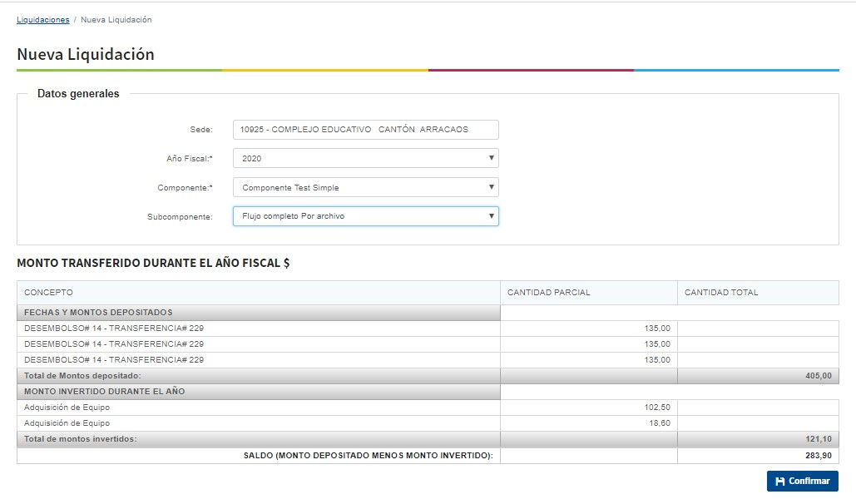856x504 pixels.
Task: Click the CANTIDAD PARCIAL column header
Action: pos(548,293)
